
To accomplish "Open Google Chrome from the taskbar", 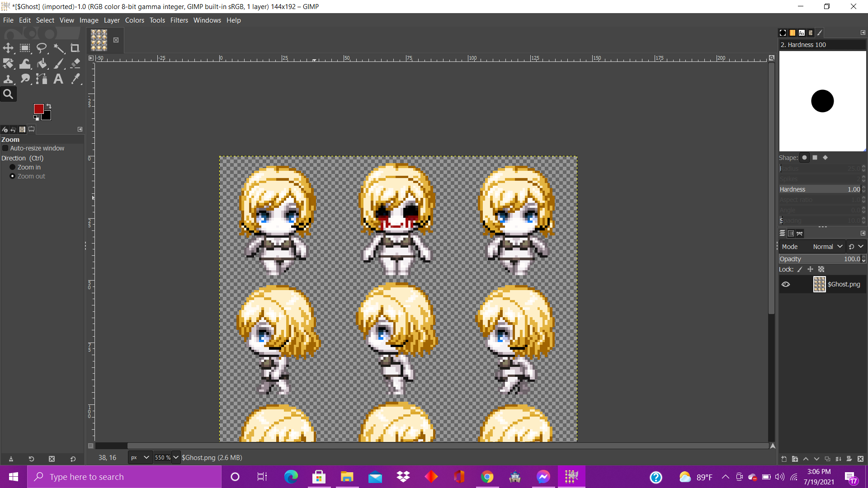I will click(x=487, y=477).
